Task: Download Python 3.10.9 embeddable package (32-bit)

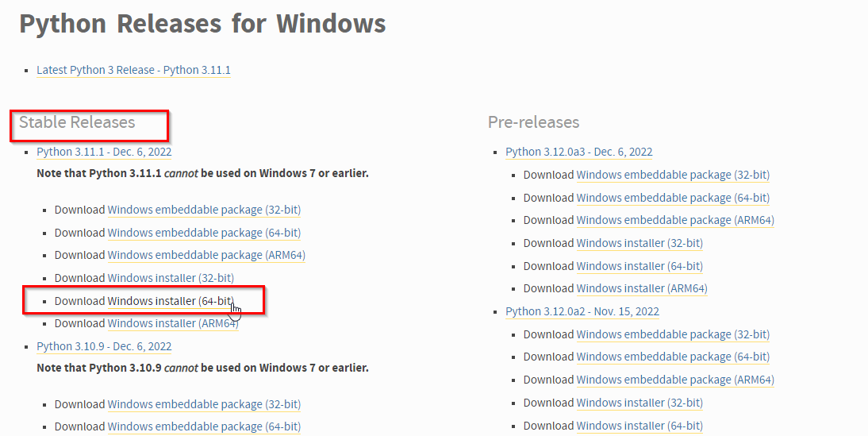Action: 204,404
